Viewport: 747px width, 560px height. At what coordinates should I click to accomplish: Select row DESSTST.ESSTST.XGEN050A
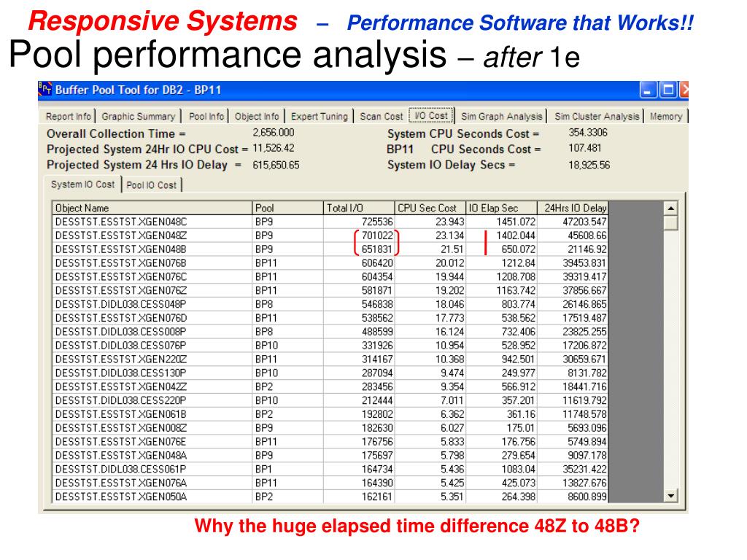pos(330,497)
